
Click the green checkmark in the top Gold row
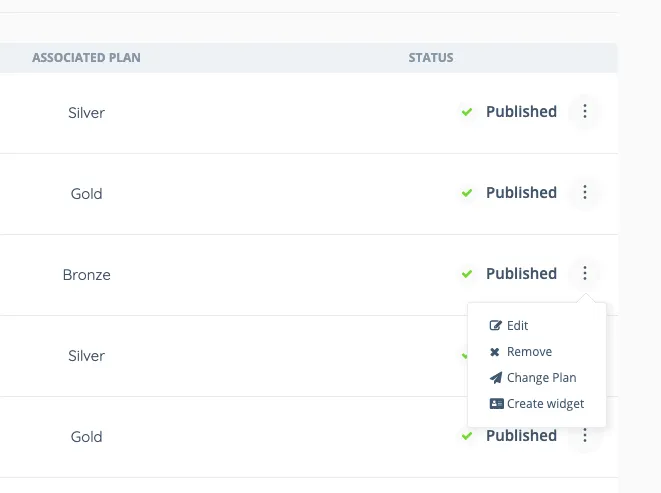[467, 193]
